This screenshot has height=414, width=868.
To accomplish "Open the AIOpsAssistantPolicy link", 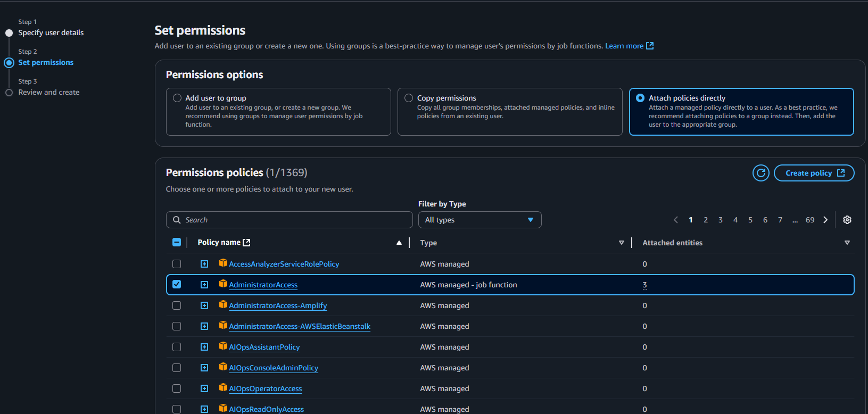I will 264,347.
